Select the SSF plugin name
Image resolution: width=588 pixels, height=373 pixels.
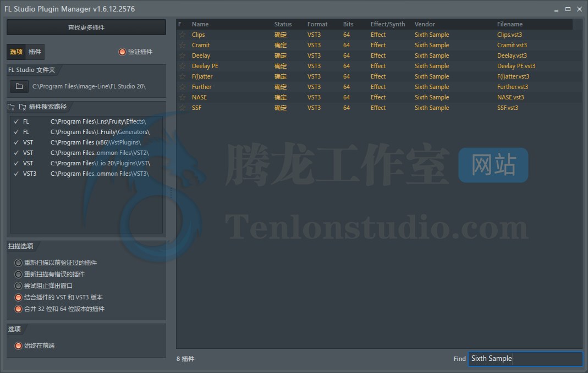(x=196, y=108)
